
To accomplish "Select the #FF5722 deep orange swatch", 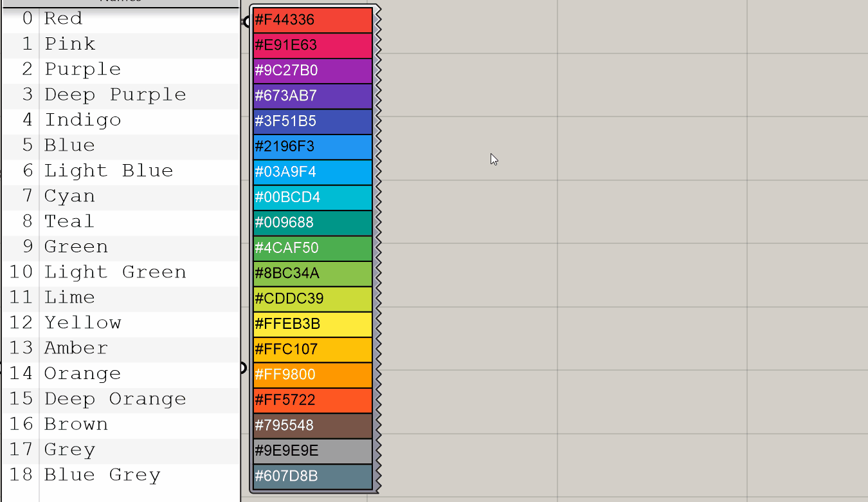I will [312, 400].
